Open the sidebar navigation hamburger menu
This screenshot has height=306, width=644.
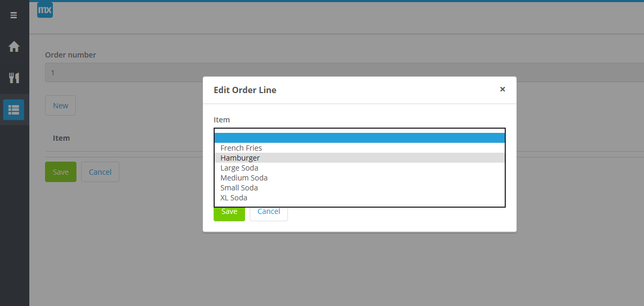point(14,15)
